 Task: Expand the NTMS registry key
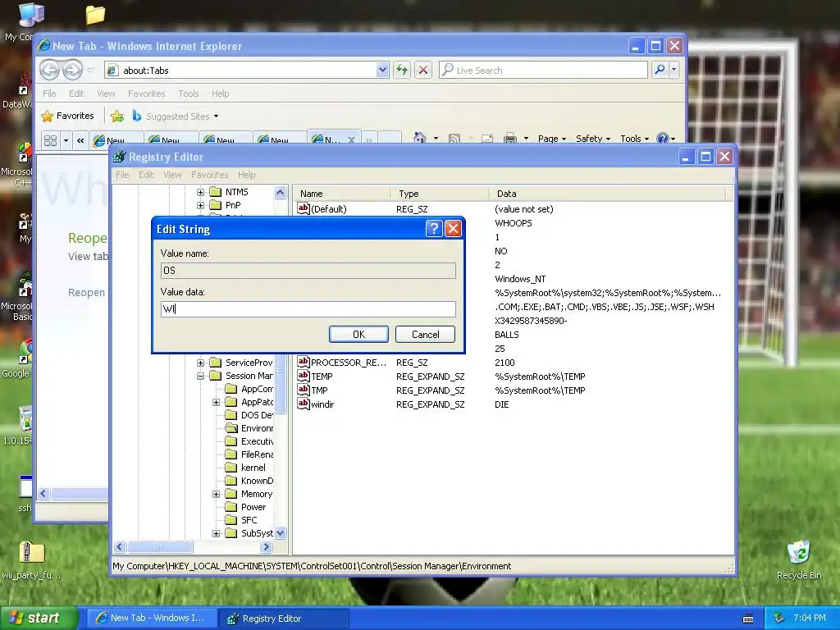click(x=200, y=192)
